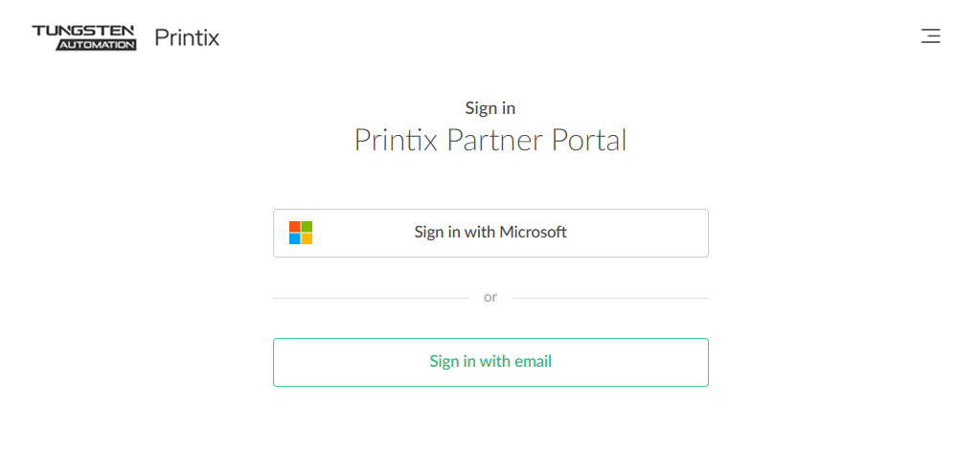Click the "or" separator text
The width and height of the screenshot is (980, 452).
490,298
